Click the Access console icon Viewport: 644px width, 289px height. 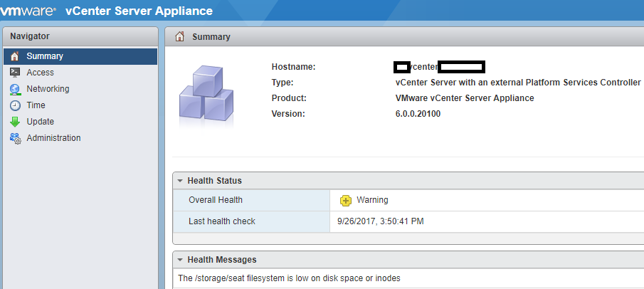click(x=15, y=73)
